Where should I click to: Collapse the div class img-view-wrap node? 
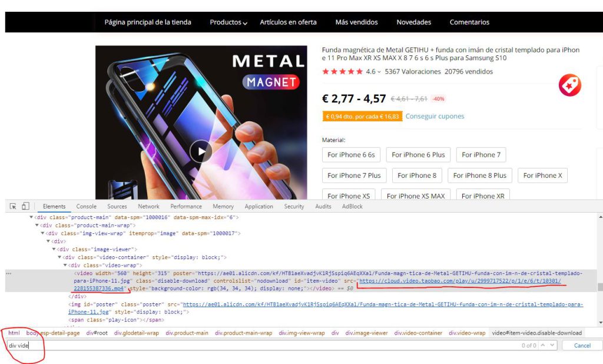(42, 233)
